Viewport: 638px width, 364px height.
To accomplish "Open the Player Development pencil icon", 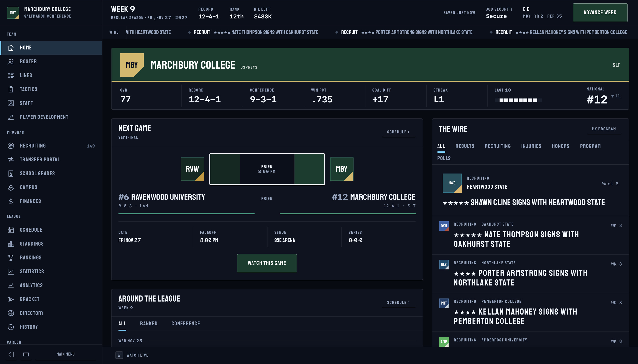I will (x=11, y=117).
